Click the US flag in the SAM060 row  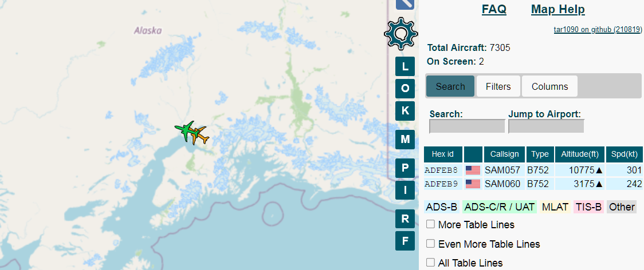point(473,184)
